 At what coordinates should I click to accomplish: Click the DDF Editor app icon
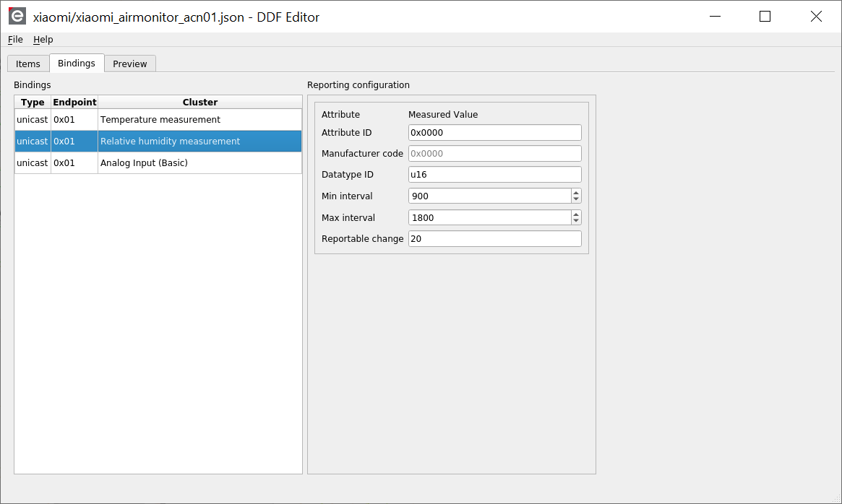pos(17,17)
